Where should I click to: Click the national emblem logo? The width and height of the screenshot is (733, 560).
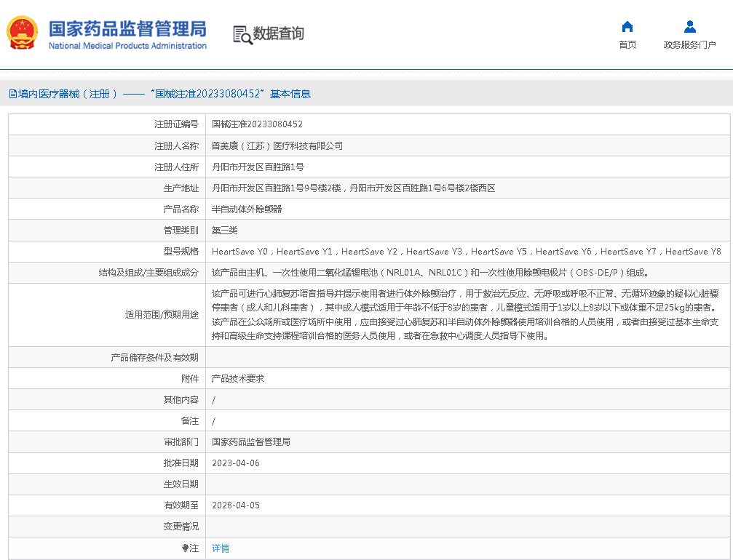pyautogui.click(x=23, y=33)
